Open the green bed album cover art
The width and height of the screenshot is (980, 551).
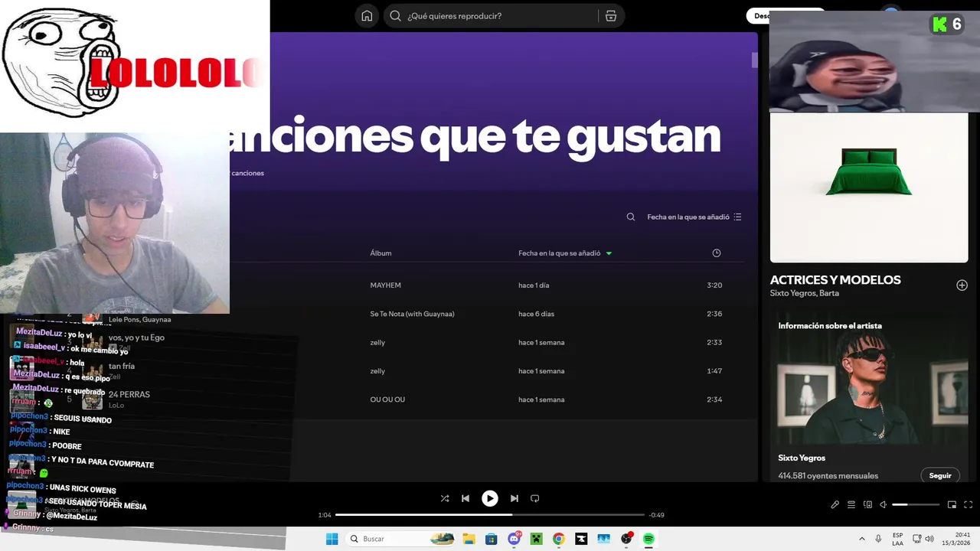869,187
